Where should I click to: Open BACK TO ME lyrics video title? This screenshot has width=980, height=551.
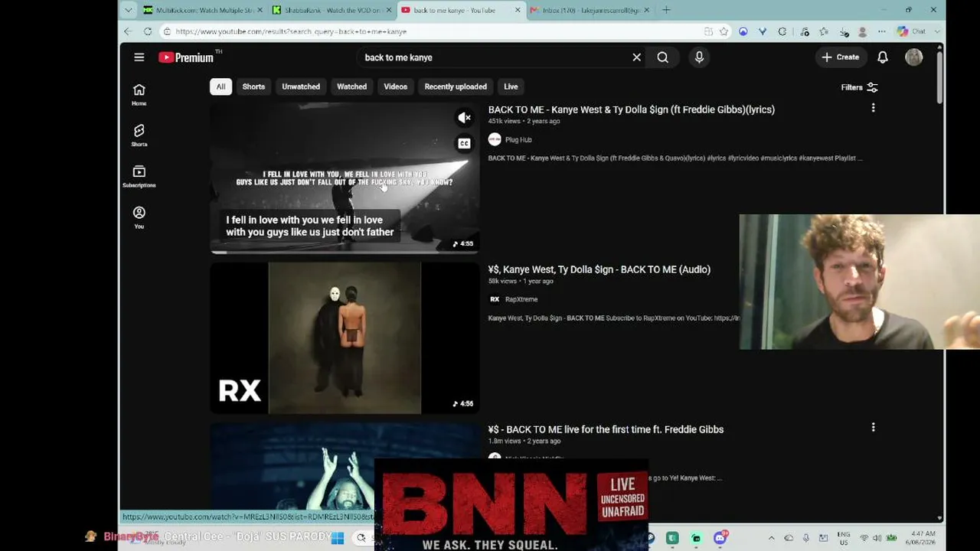pos(632,109)
